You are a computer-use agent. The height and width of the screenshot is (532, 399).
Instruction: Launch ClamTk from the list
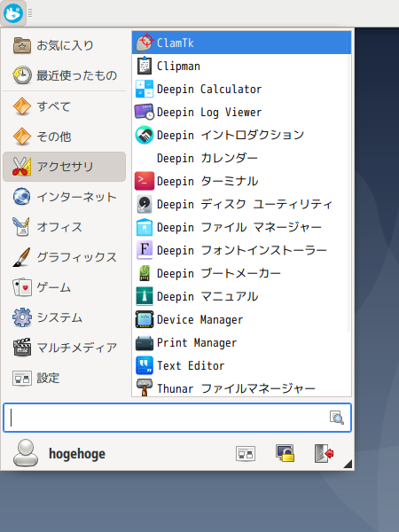click(241, 43)
